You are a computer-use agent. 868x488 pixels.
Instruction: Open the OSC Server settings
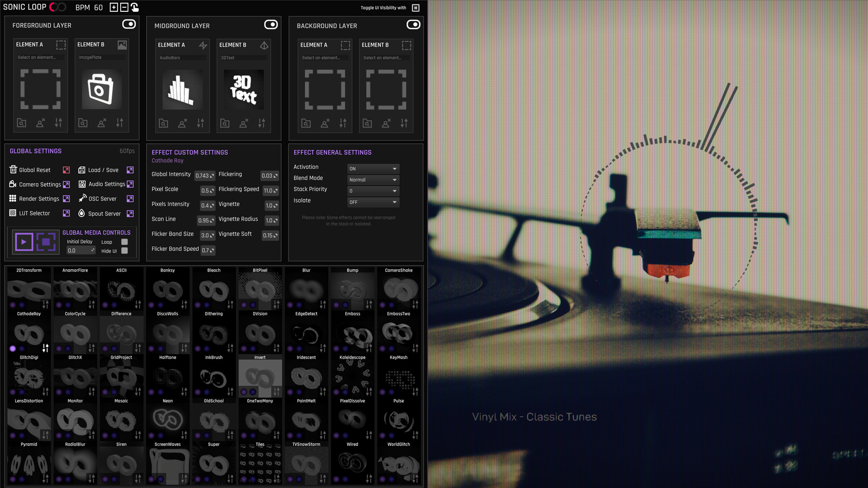pyautogui.click(x=83, y=198)
